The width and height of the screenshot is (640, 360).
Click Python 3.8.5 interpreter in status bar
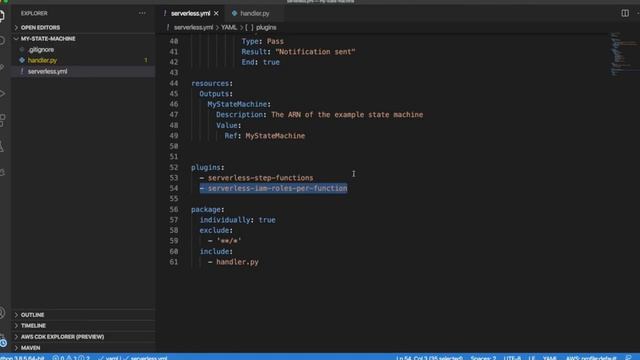(x=22, y=358)
